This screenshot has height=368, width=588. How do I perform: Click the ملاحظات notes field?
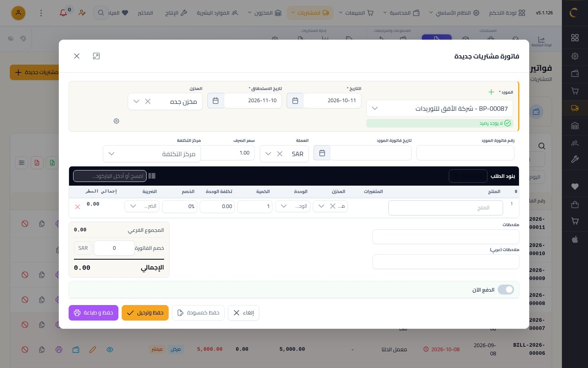445,237
